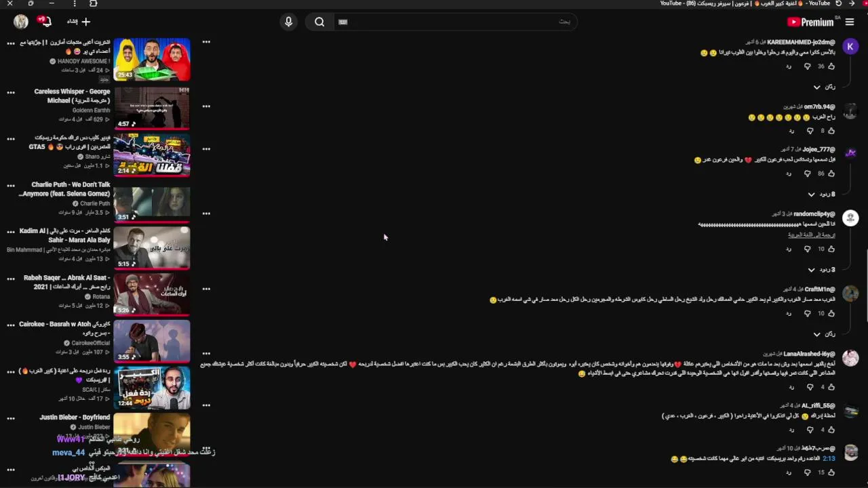Open more options for Careless Whisper video
This screenshot has height=488, width=868.
coord(11,92)
